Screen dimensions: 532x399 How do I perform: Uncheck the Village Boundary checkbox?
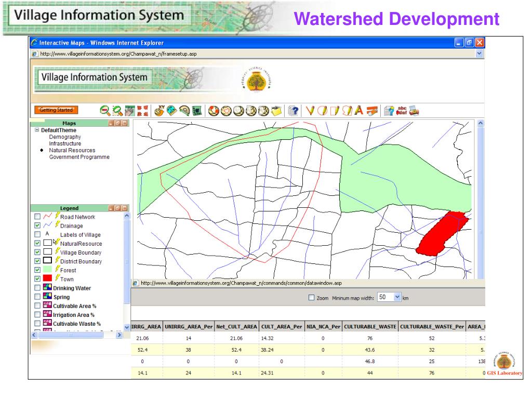37,252
